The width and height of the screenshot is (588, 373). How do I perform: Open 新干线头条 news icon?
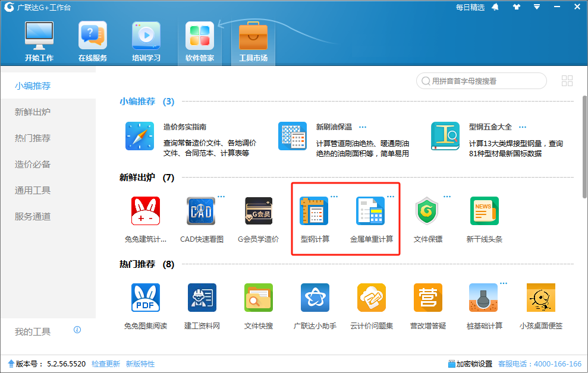[484, 211]
